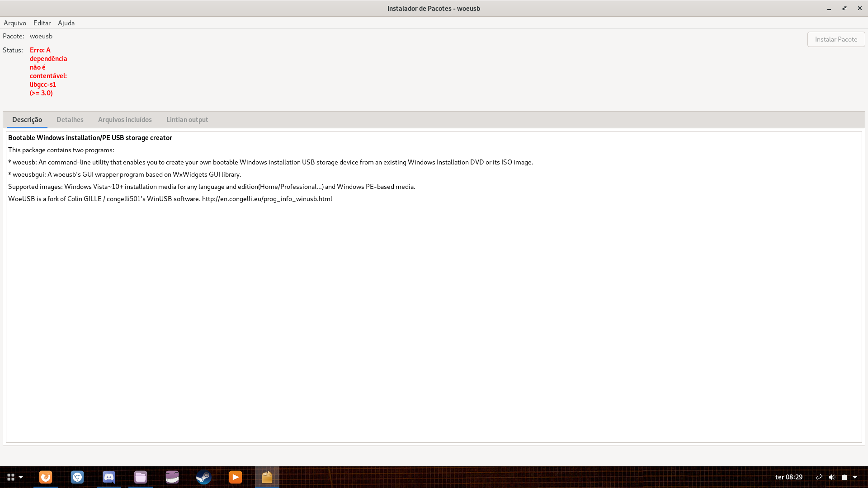The height and width of the screenshot is (488, 868).
Task: Expand the system tray dropdown arrow
Action: 855,477
